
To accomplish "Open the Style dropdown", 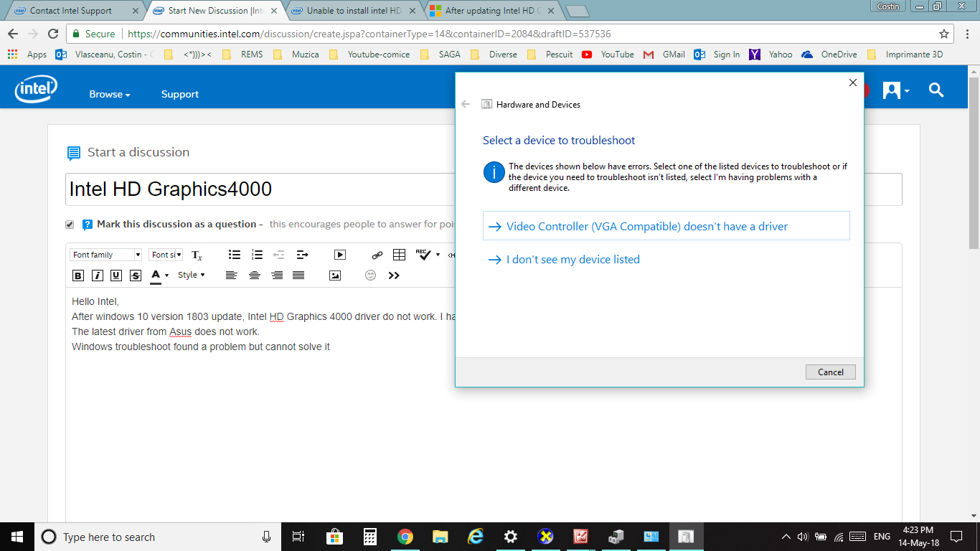I will click(x=192, y=275).
